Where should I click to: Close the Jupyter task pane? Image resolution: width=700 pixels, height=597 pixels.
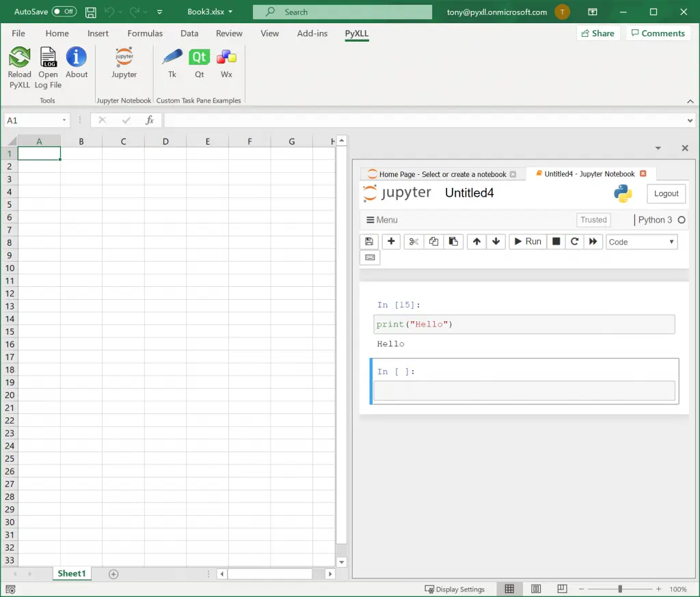coord(685,148)
